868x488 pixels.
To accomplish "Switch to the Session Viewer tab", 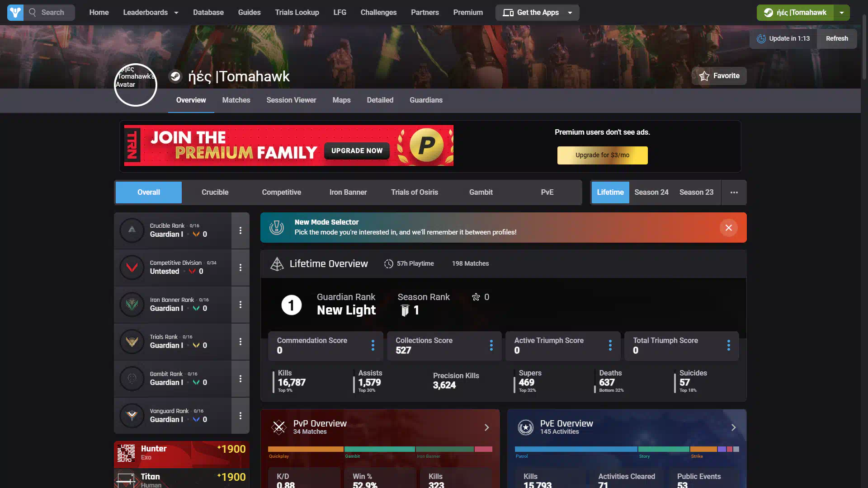I will pos(291,100).
